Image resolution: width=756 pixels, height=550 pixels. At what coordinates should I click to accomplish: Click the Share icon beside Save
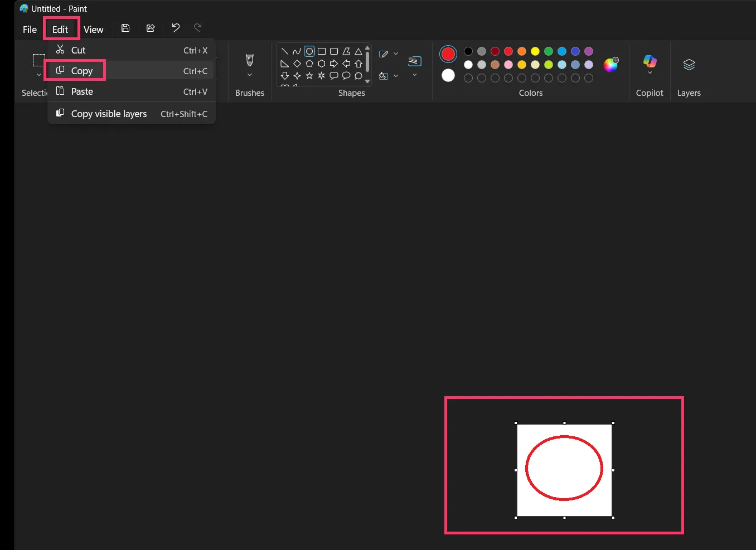[x=151, y=28]
